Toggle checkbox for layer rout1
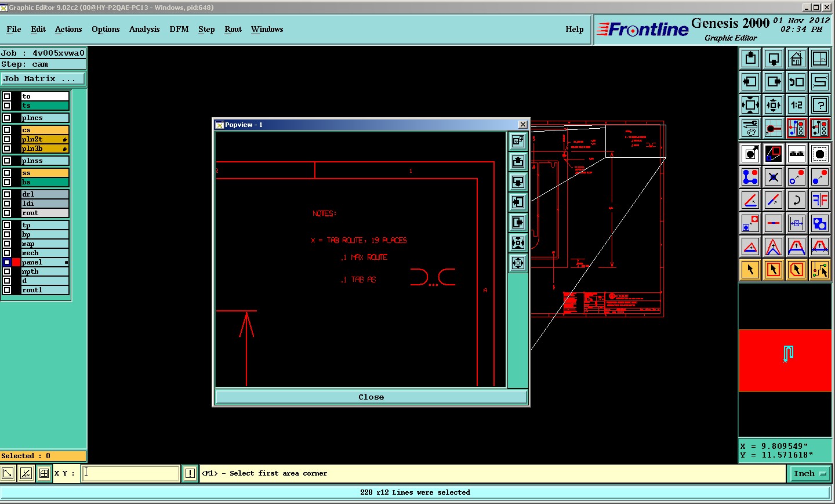The width and height of the screenshot is (835, 504). (7, 290)
